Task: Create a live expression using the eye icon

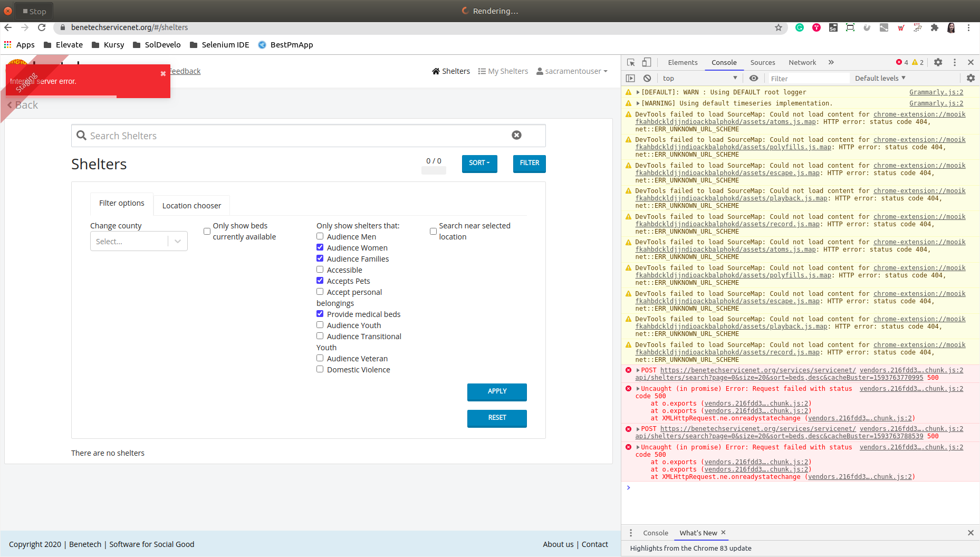Action: tap(753, 78)
